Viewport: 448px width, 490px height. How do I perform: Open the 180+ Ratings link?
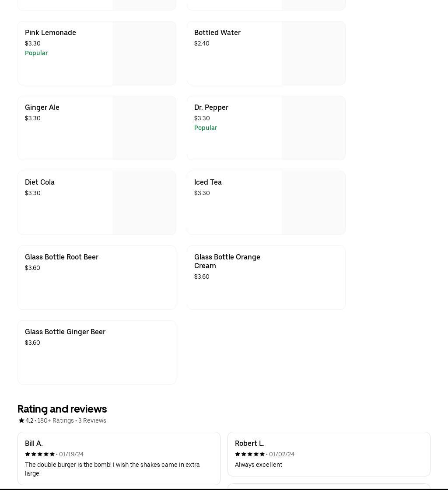coord(56,420)
